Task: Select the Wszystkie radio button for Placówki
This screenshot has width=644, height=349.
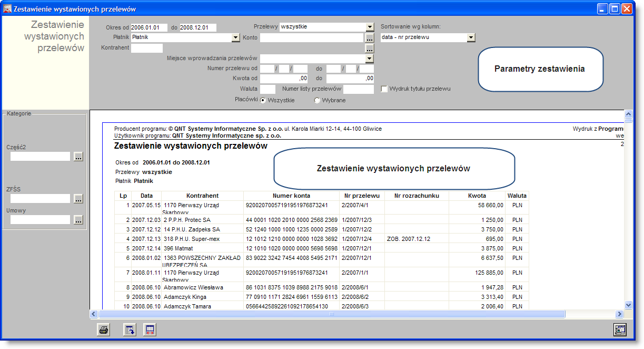Action: pyautogui.click(x=263, y=100)
